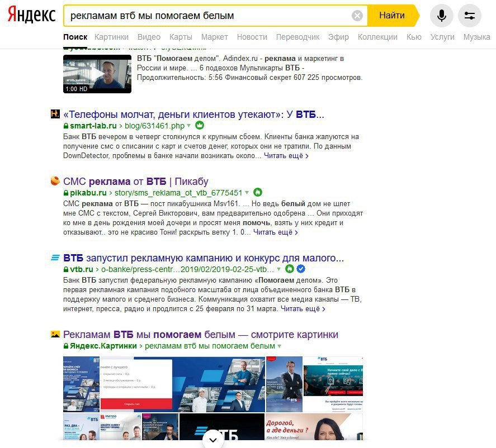Expand smart-lab snippet via Читать ещё
Image resolution: width=496 pixels, height=448 pixels.
click(x=286, y=156)
